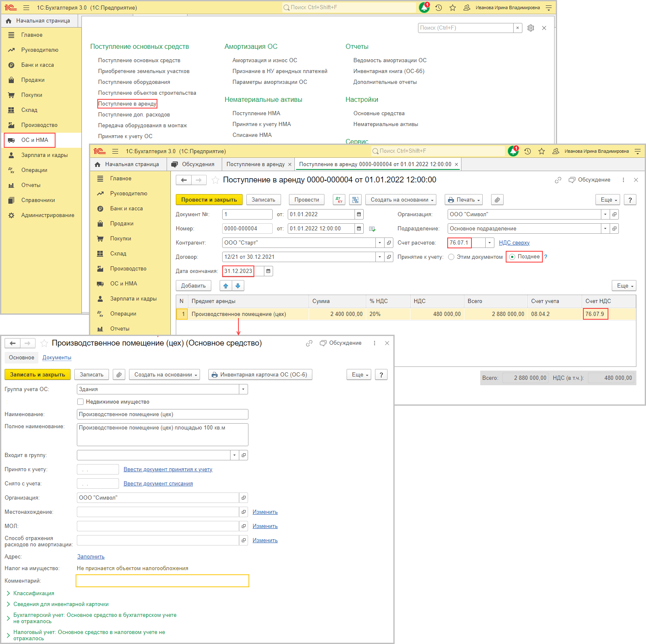Open favorites star in document window header

(x=542, y=151)
